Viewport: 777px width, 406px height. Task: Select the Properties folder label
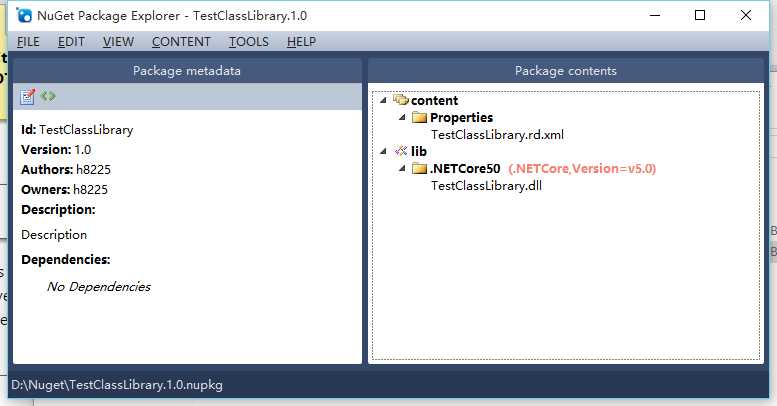point(461,117)
